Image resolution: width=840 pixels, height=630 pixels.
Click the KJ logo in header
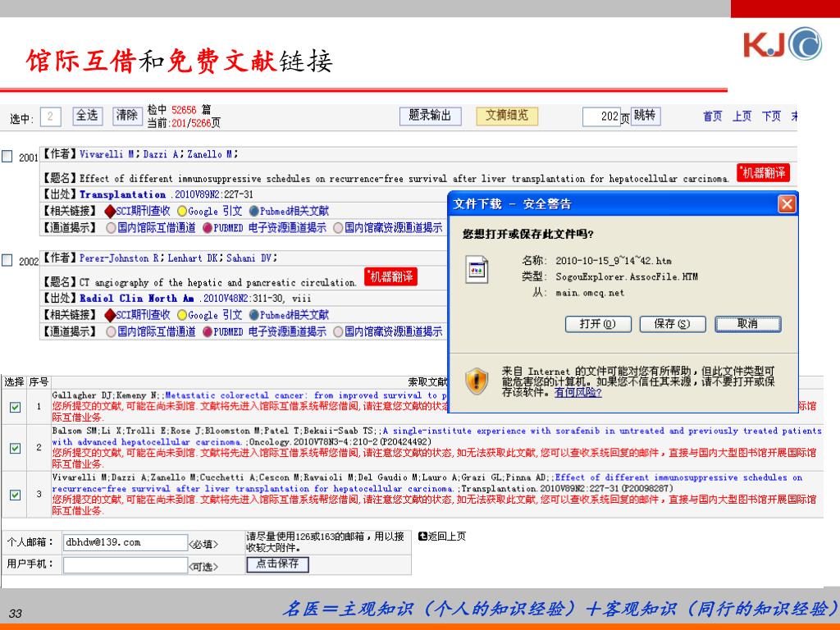pos(782,43)
